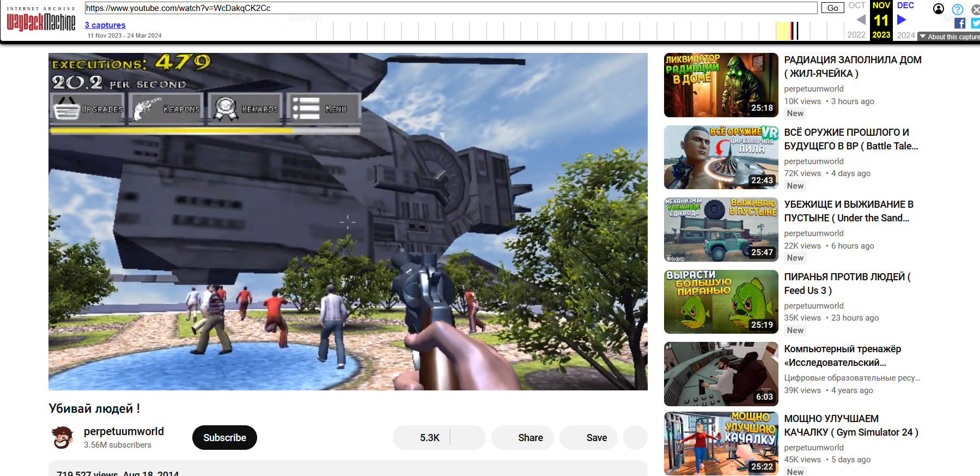980x476 pixels.
Task: Click the Wayback user account icon
Action: click(x=939, y=9)
